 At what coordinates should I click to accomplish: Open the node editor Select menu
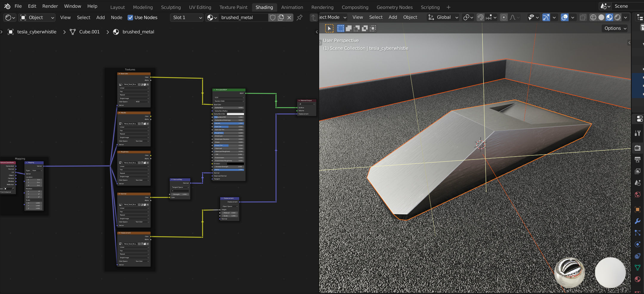coord(84,18)
